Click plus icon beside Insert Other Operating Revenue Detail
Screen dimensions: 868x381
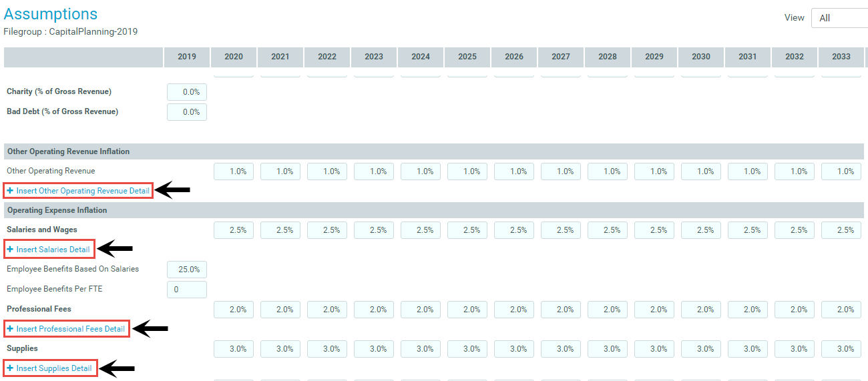pyautogui.click(x=10, y=191)
